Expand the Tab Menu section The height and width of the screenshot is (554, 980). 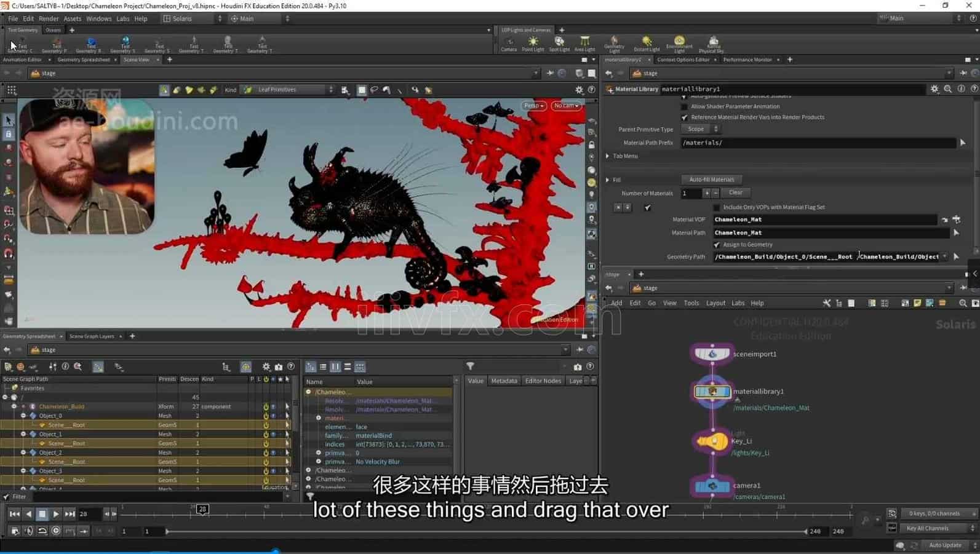(607, 156)
